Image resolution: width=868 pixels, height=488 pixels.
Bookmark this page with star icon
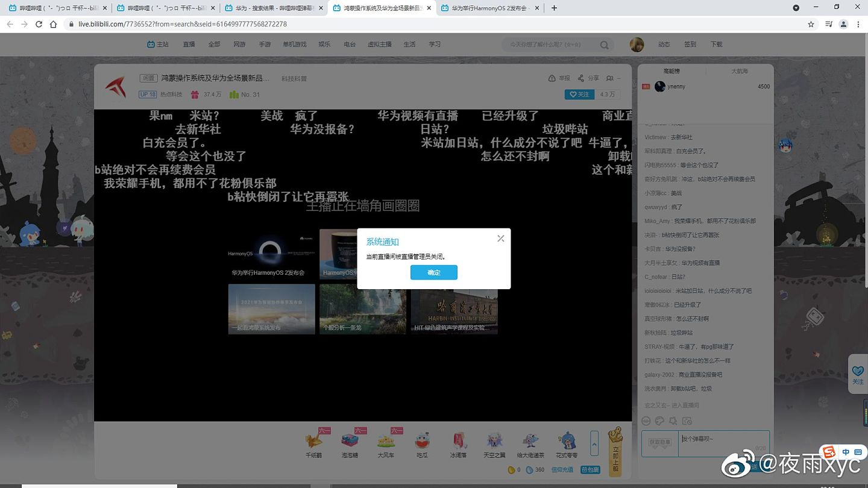(x=811, y=24)
